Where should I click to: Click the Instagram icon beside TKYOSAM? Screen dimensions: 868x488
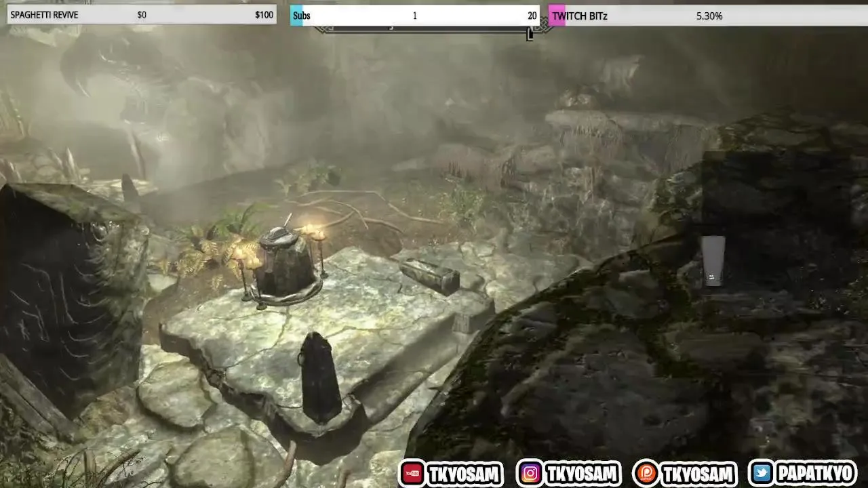point(530,473)
